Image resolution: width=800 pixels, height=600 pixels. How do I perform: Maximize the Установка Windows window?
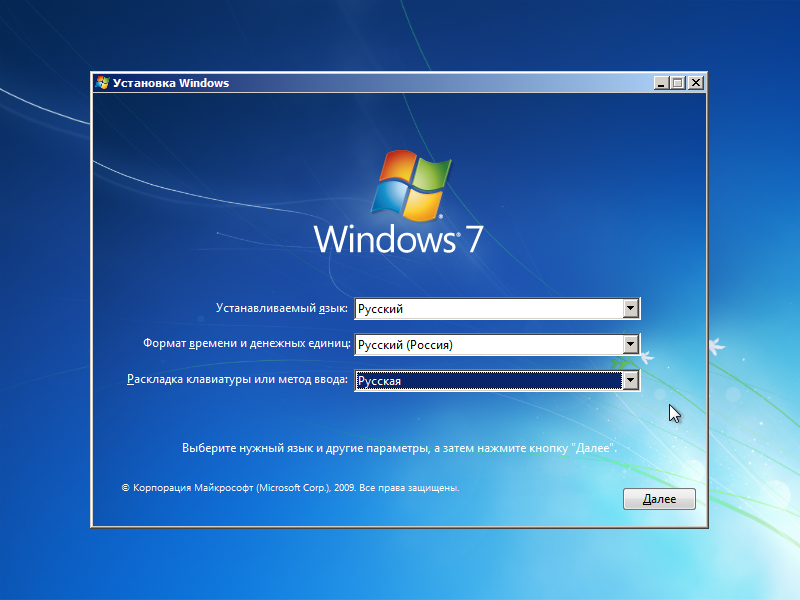tap(678, 83)
